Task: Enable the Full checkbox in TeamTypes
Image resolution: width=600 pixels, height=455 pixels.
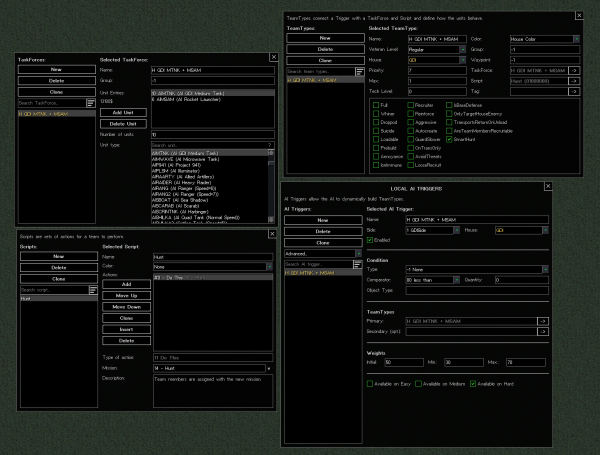Action: coord(376,105)
